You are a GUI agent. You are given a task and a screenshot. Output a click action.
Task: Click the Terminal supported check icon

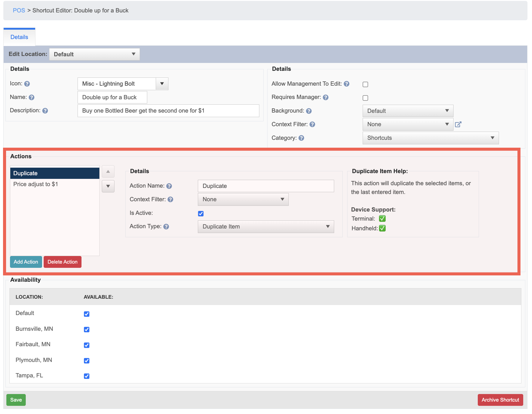[x=382, y=219]
